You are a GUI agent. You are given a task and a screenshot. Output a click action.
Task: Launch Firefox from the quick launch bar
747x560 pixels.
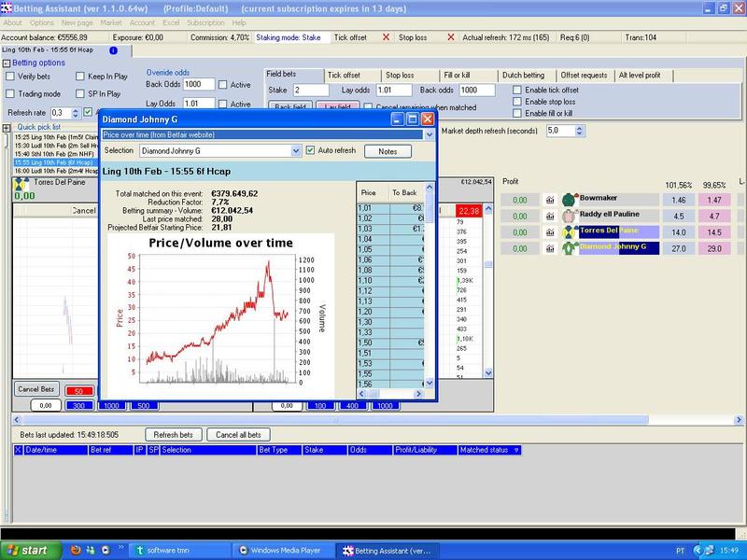point(76,550)
